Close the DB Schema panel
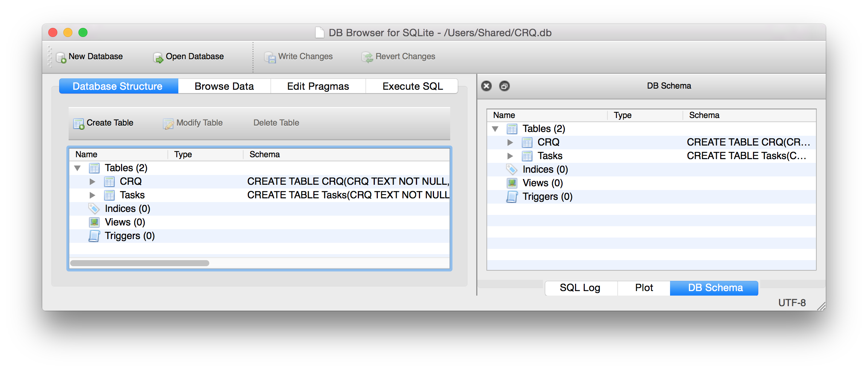 [486, 86]
